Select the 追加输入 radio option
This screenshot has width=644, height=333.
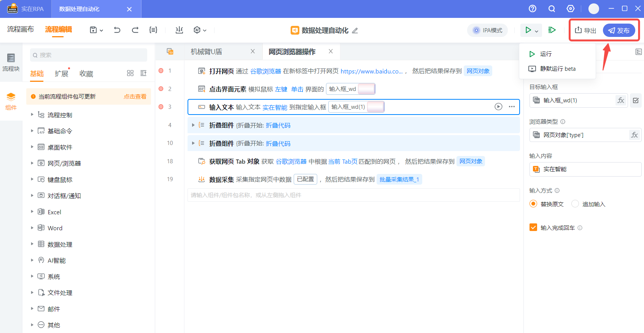coord(575,204)
